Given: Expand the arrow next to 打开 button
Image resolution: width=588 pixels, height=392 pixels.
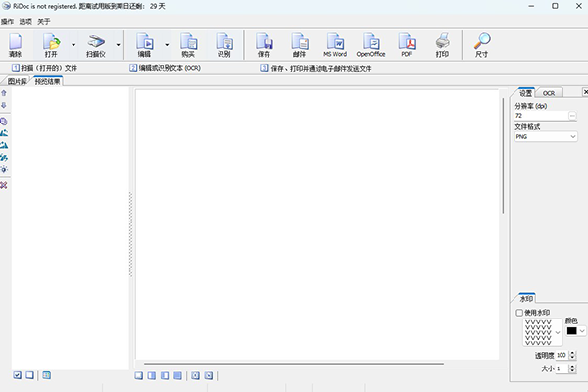Looking at the screenshot, I should pyautogui.click(x=73, y=45).
